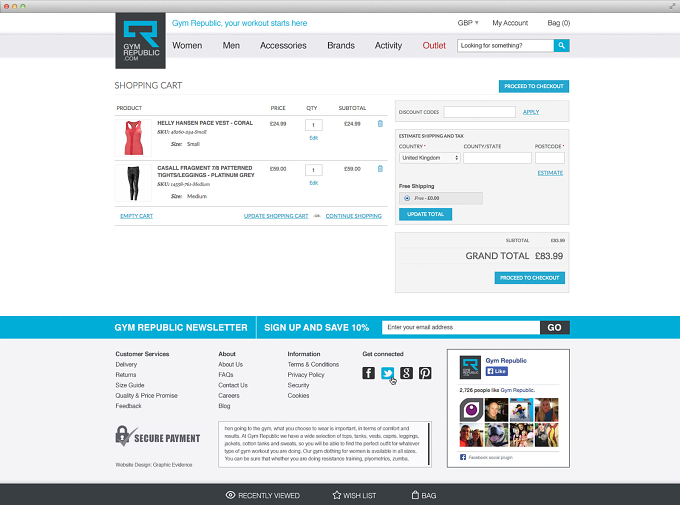Open Terms & Conditions link
The width and height of the screenshot is (680, 505).
click(x=313, y=364)
